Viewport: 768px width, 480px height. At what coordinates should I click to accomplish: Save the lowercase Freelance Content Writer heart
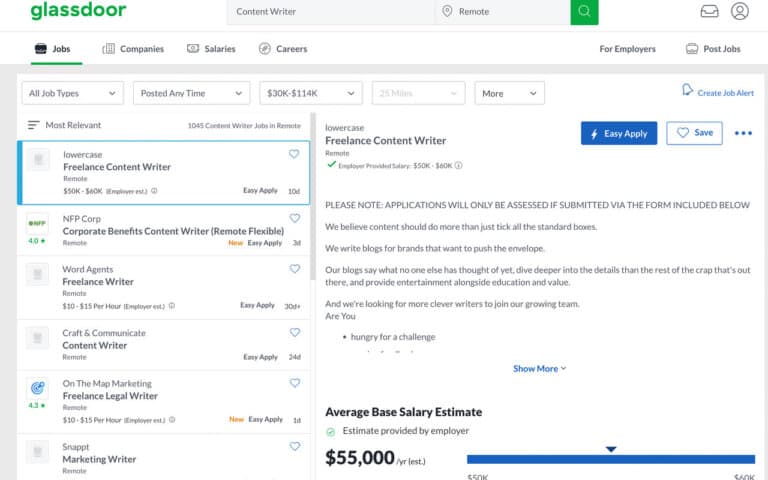click(x=294, y=154)
